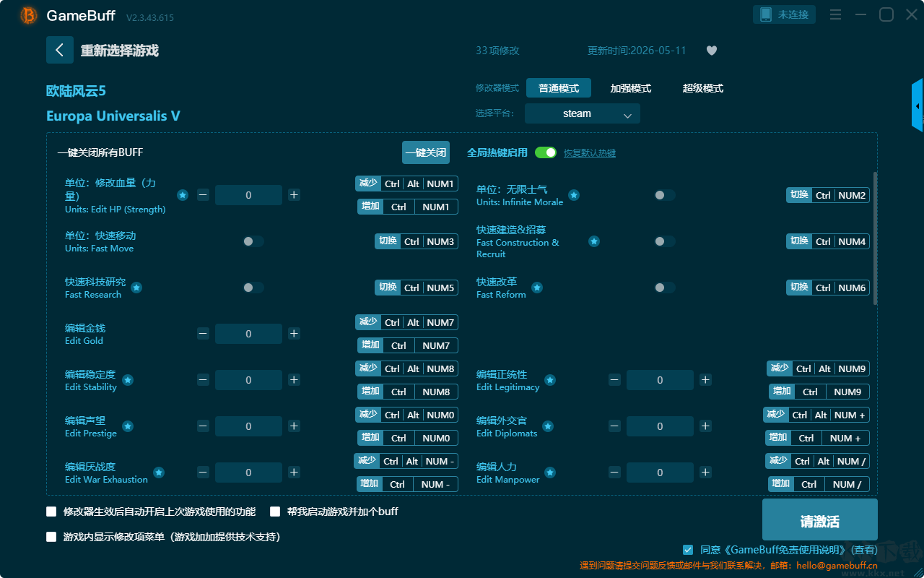Click the star beside Fast Construction & Recruit

coord(594,241)
